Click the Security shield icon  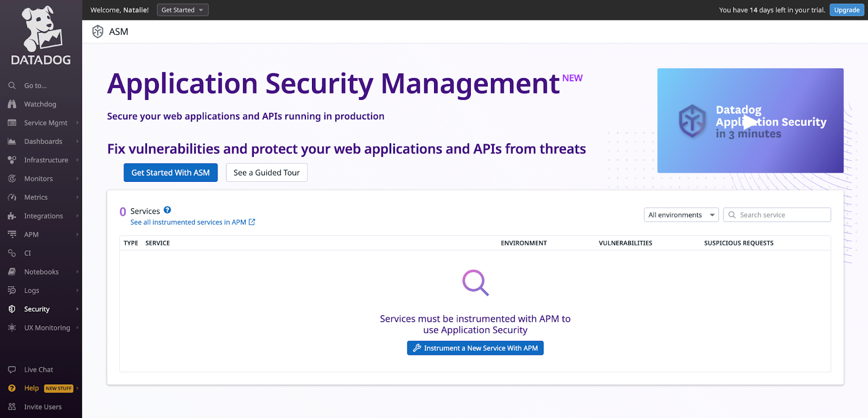pyautogui.click(x=12, y=309)
